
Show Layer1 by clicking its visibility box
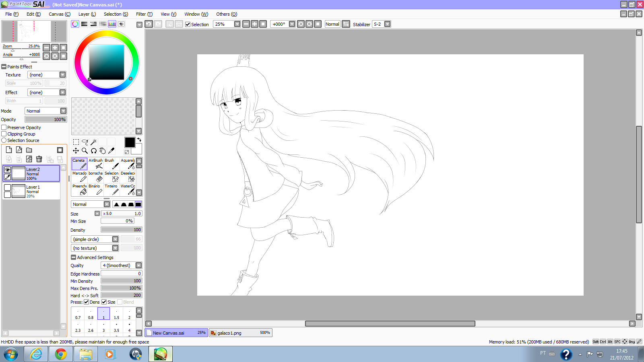click(x=7, y=187)
